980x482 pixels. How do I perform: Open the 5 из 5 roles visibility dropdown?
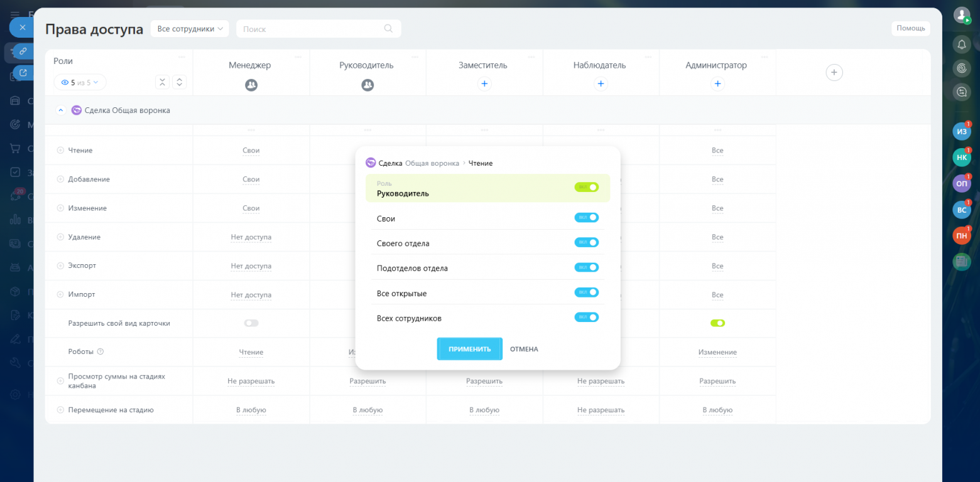point(80,82)
